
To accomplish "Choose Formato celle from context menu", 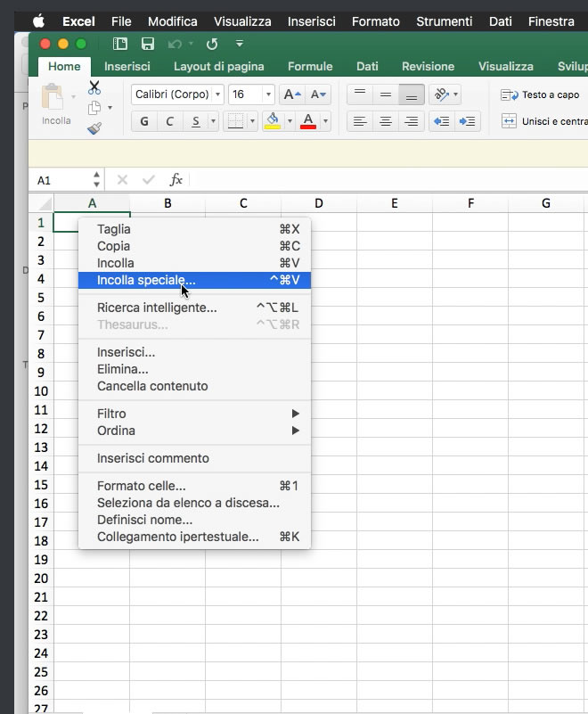I will 195,486.
